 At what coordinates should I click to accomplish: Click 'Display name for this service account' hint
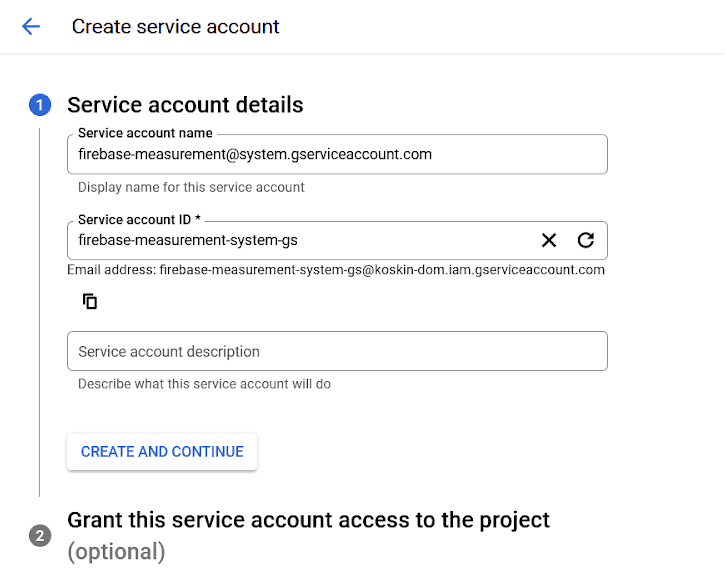191,187
